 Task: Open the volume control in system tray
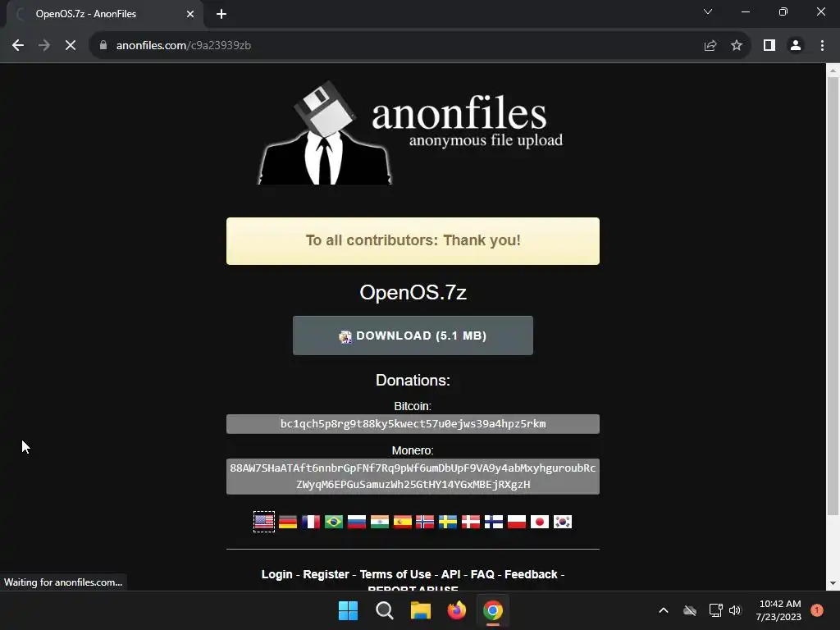click(735, 610)
